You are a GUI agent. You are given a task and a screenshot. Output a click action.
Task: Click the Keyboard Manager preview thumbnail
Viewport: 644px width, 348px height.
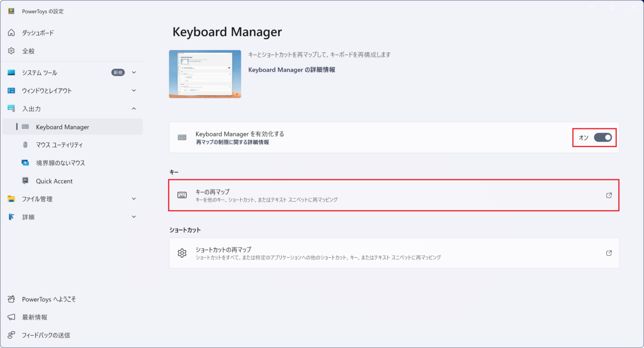point(205,74)
